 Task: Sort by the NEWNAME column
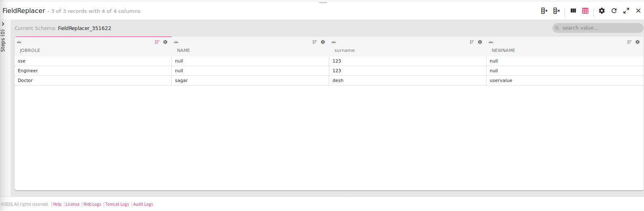[629, 42]
